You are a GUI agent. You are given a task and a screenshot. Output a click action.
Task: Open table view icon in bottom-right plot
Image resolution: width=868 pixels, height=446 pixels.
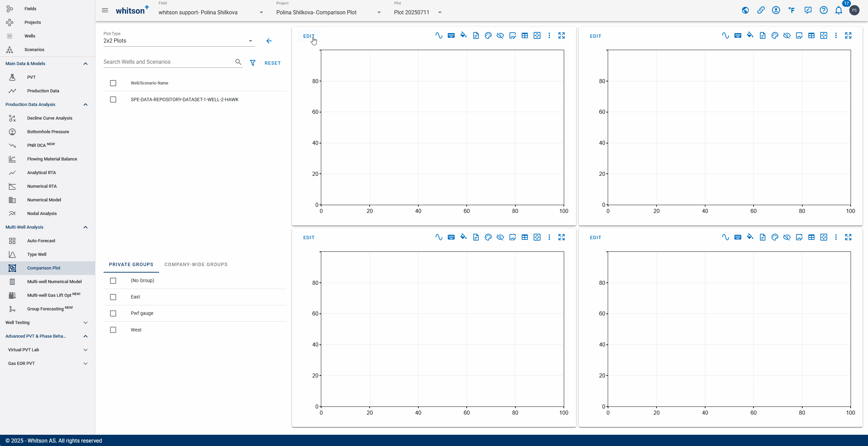point(811,237)
